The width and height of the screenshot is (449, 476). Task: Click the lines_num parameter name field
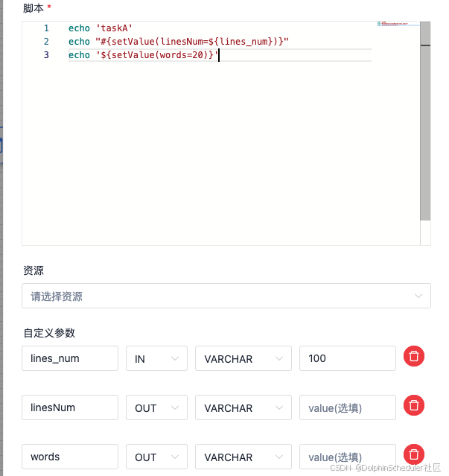coord(70,358)
